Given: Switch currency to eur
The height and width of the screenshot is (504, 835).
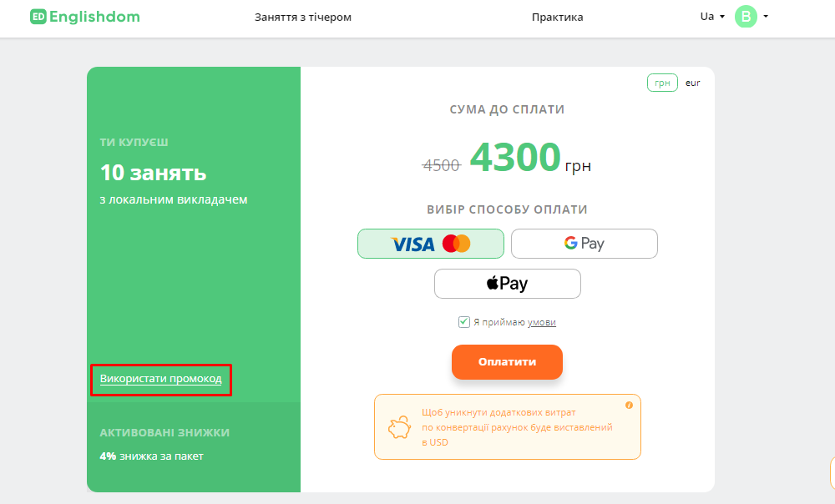Looking at the screenshot, I should click(693, 83).
